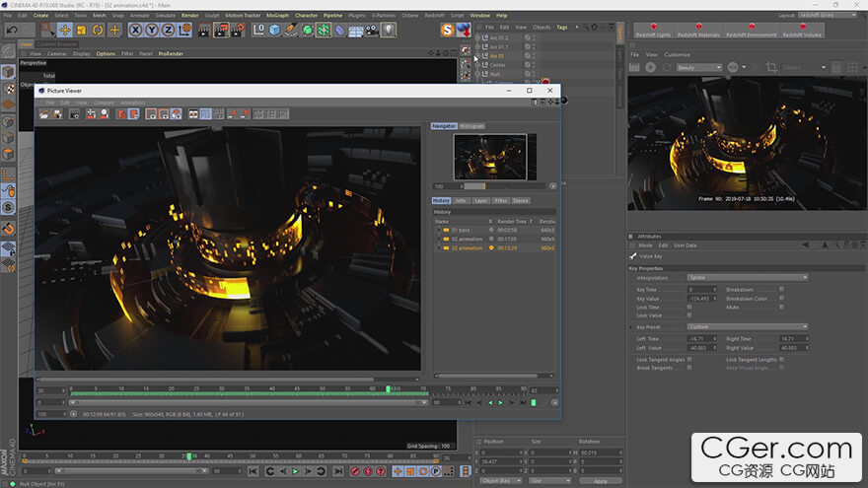Click the record keyframe button in timeline
This screenshot has height=488, width=868.
point(355,472)
